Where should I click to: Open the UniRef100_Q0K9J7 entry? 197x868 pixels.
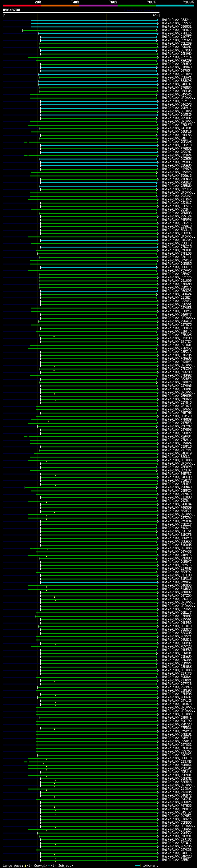[x=177, y=108]
